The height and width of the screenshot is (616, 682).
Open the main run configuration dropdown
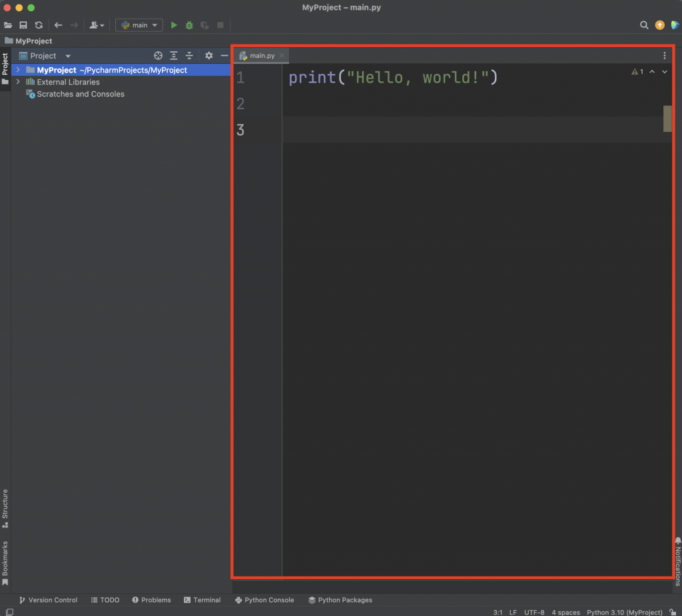pos(139,25)
